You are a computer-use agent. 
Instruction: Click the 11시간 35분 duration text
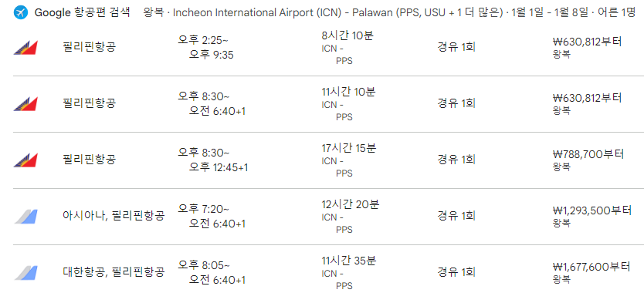pyautogui.click(x=349, y=261)
